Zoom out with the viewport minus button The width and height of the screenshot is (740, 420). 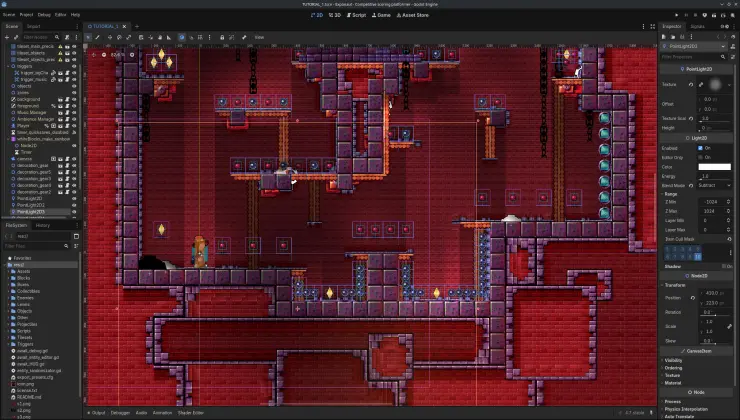point(104,55)
